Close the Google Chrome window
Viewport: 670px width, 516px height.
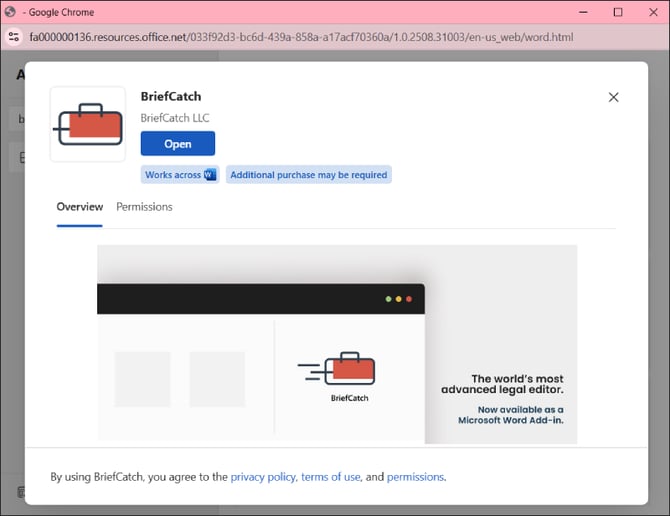(653, 12)
